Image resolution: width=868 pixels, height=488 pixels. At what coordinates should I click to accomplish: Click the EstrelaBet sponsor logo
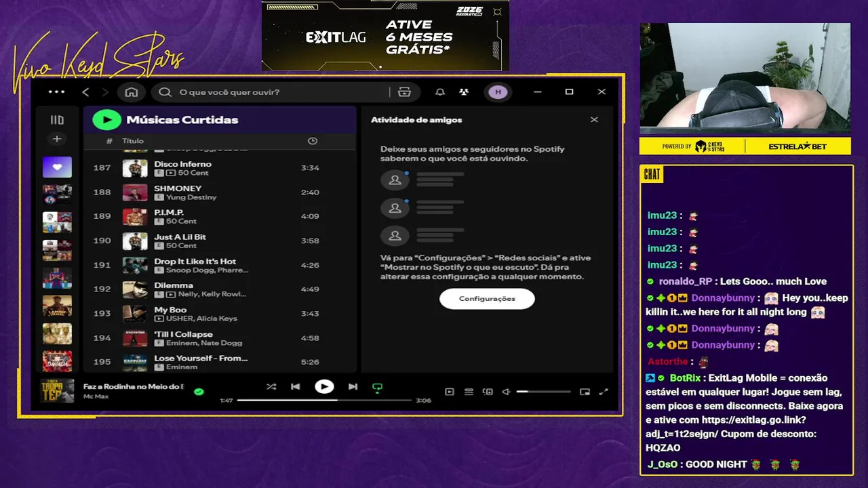coord(798,146)
